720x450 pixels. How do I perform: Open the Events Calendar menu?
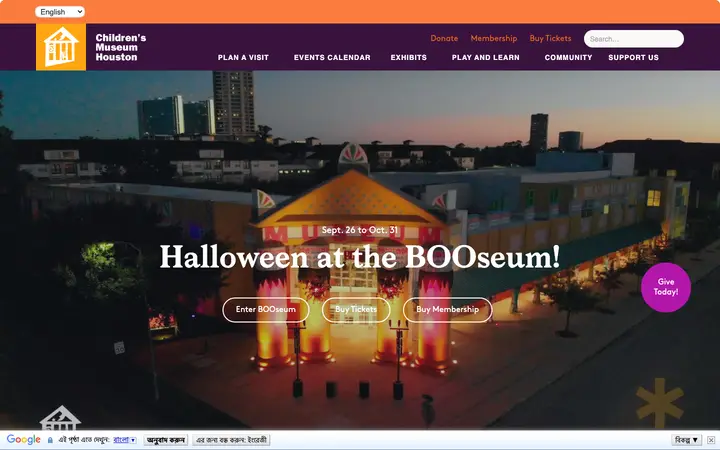pyautogui.click(x=332, y=57)
